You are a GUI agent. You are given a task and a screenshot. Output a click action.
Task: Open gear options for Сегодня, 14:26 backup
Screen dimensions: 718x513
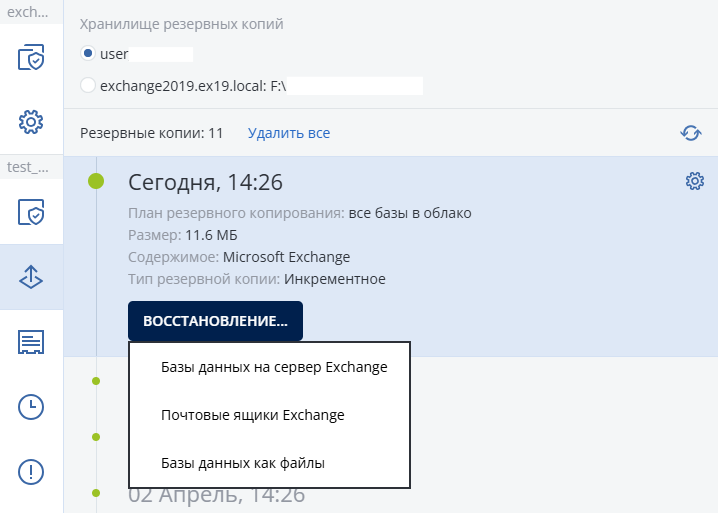tap(695, 181)
